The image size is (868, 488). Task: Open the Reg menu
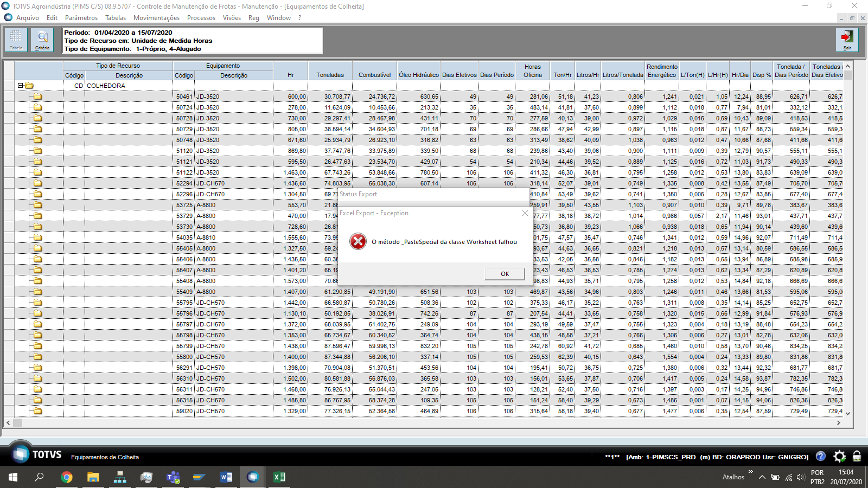(x=254, y=18)
